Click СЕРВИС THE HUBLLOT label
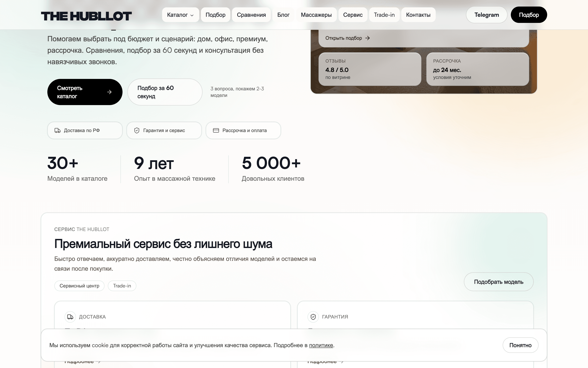Viewport: 588px width, 368px height. [82, 229]
